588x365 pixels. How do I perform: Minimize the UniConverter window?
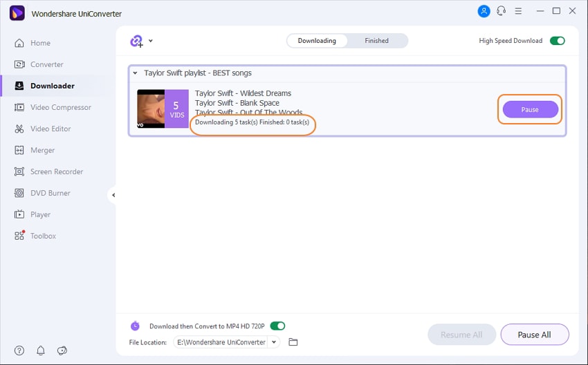(540, 11)
